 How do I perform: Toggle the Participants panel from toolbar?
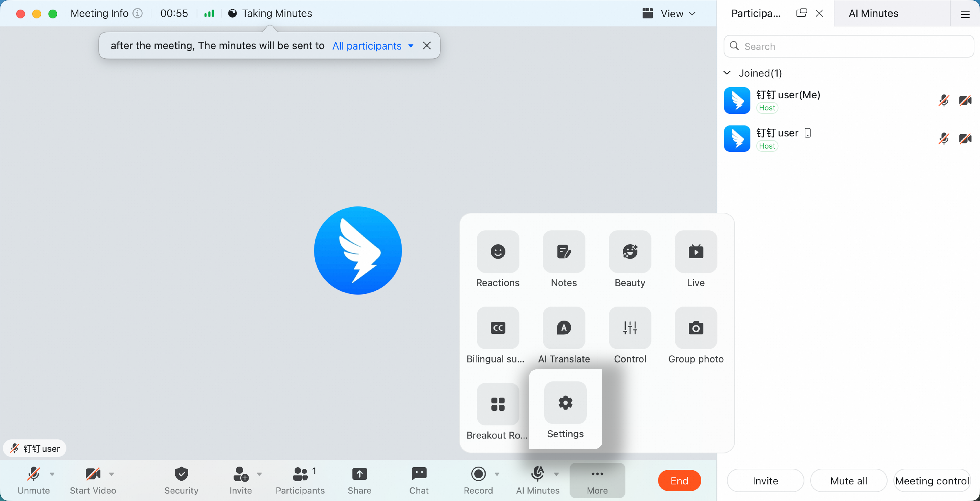[300, 480]
